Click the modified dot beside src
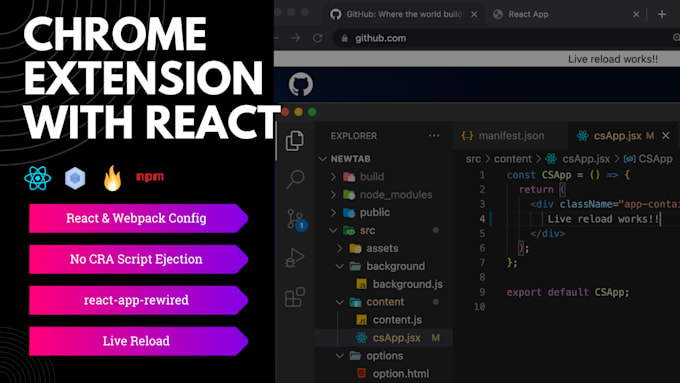This screenshot has width=680, height=383. click(436, 230)
